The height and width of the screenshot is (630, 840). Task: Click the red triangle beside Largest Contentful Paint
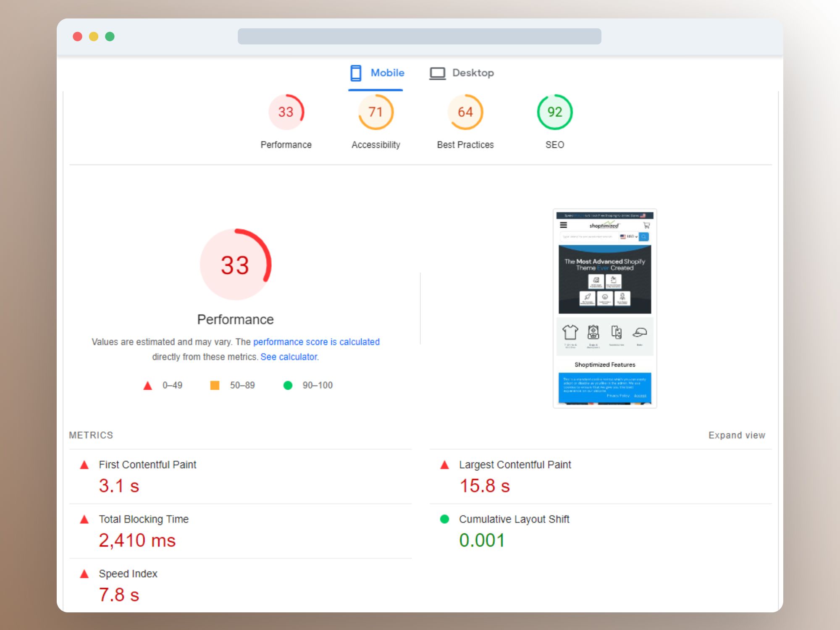pyautogui.click(x=444, y=465)
